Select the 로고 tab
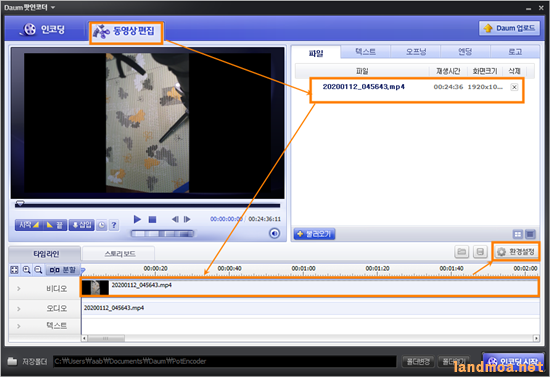The width and height of the screenshot is (550, 377). coord(515,52)
